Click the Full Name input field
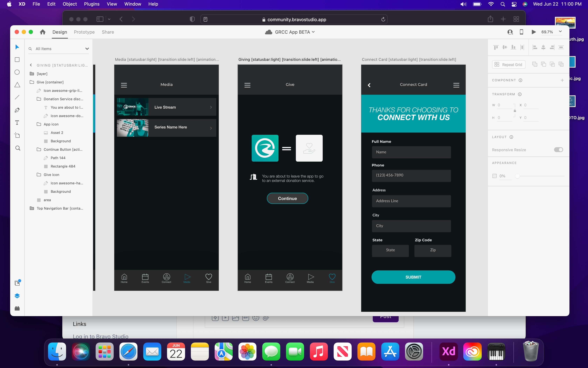This screenshot has width=588, height=368. tap(411, 152)
